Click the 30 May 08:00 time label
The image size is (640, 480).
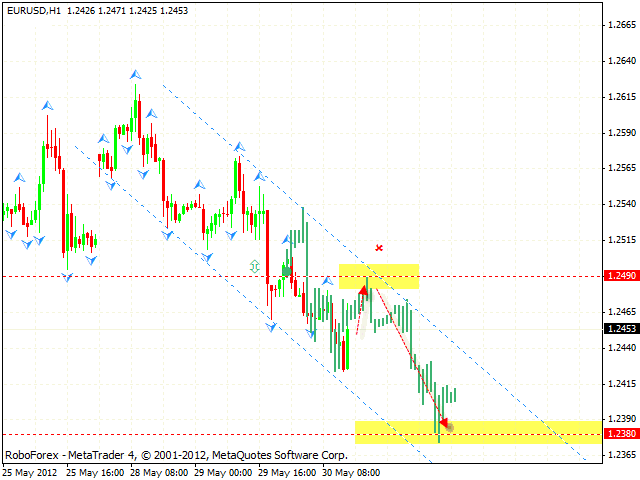pos(351,473)
